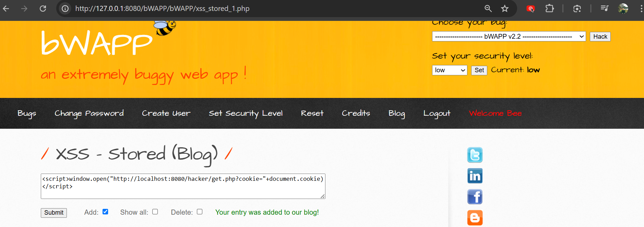Viewport: 644px width, 227px height.
Task: Open the browser profile avatar menu
Action: click(x=623, y=9)
